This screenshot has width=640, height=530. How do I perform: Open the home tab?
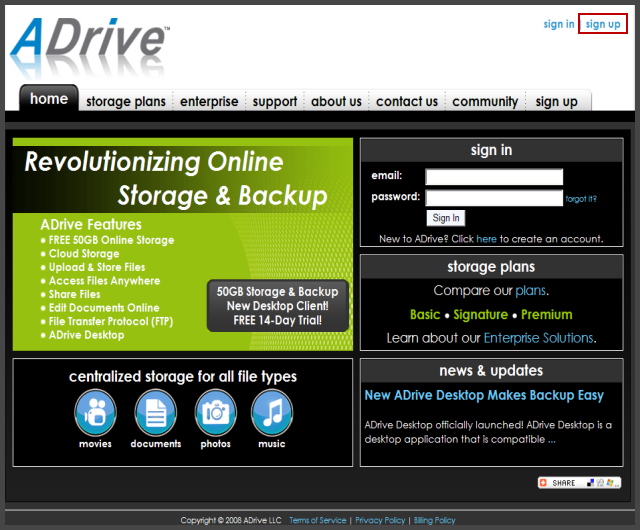pyautogui.click(x=49, y=98)
